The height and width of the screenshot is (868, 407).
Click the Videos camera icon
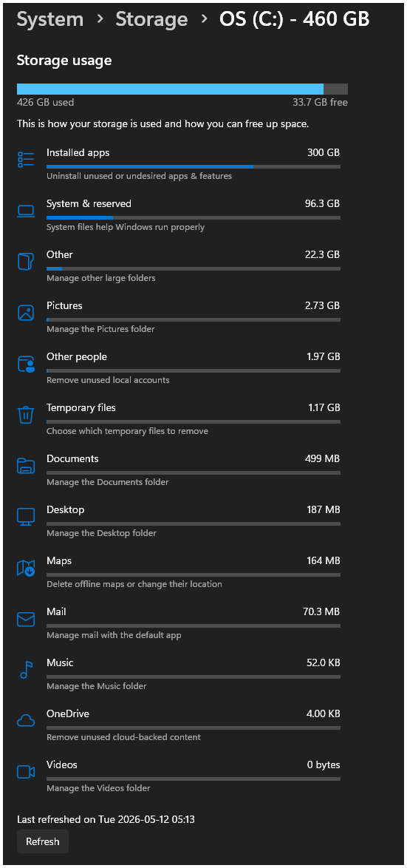(26, 772)
